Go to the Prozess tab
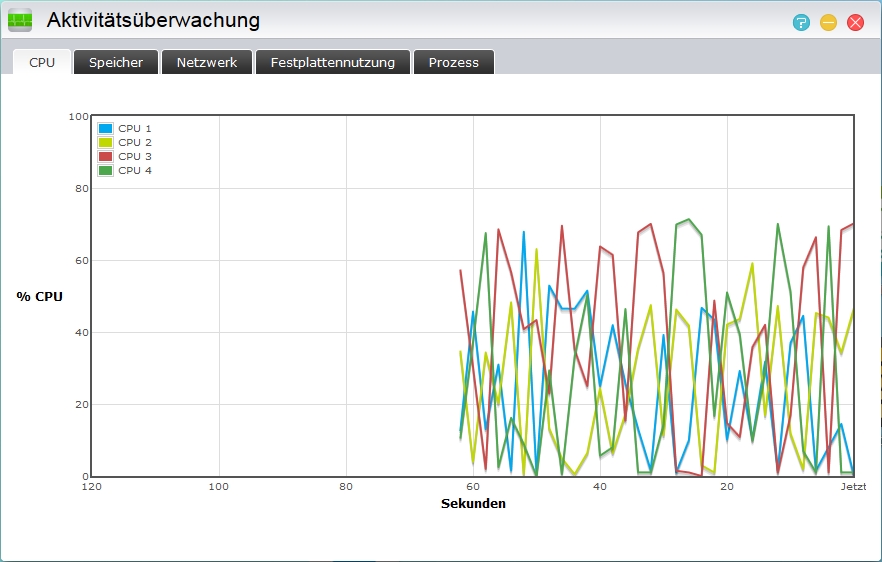Image resolution: width=882 pixels, height=562 pixels. coord(454,62)
